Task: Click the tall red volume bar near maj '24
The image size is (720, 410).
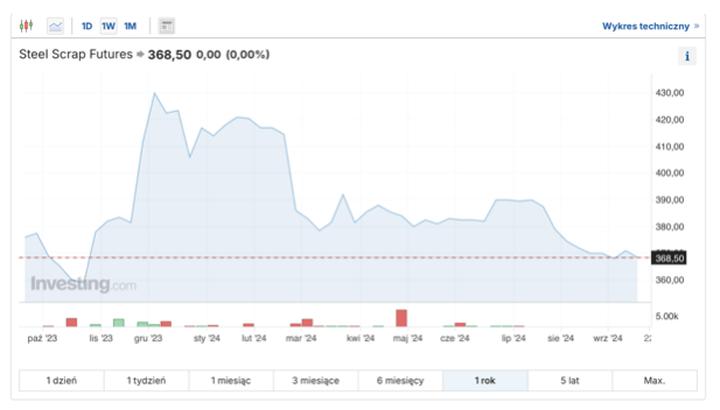Action: [401, 318]
